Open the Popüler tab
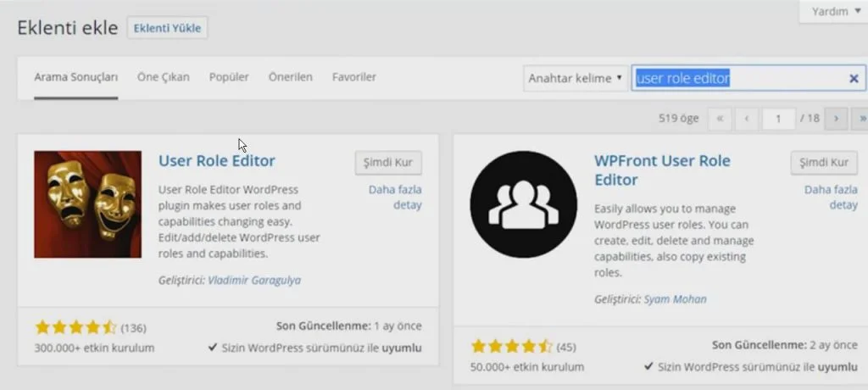 pos(229,77)
